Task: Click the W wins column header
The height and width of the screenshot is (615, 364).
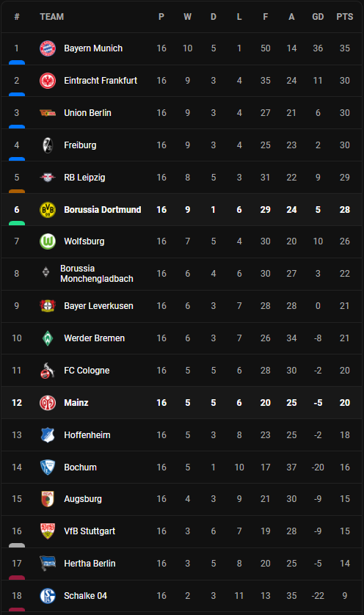Action: pos(187,17)
